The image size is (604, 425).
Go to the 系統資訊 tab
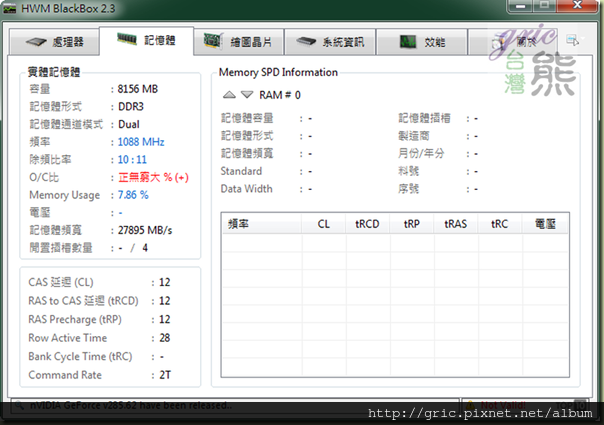(330, 42)
